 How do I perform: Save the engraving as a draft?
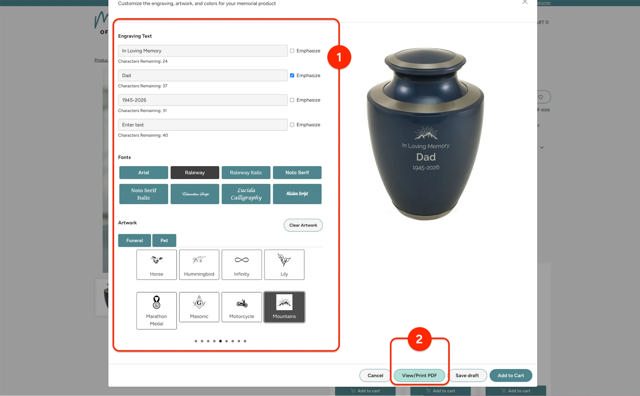click(467, 375)
